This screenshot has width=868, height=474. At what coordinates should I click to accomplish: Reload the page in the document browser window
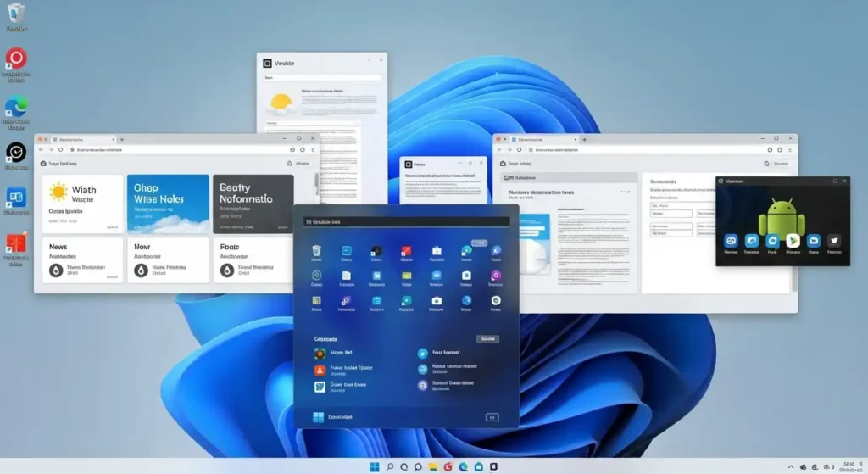click(x=520, y=149)
